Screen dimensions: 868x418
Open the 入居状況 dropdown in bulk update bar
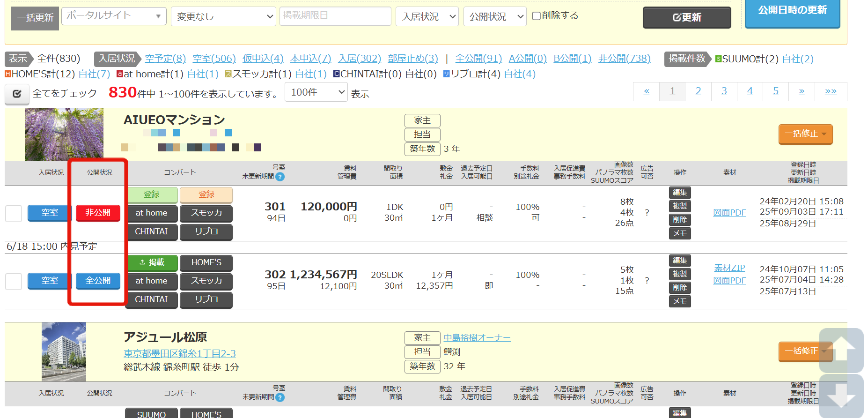[427, 16]
